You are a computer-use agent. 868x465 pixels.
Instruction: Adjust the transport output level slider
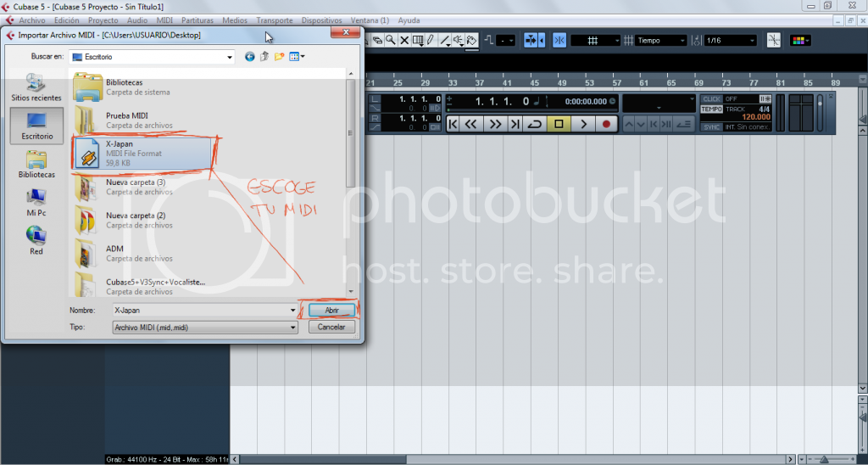click(x=820, y=113)
